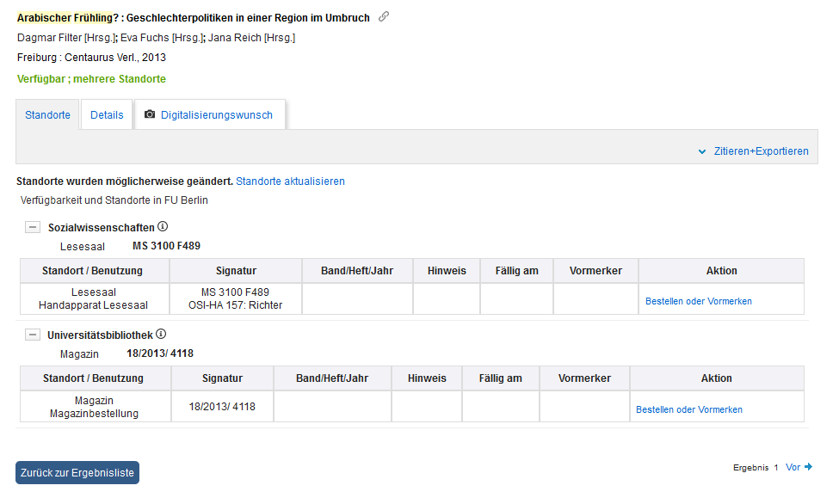Collapse the Universitätsbibliothek location section

[x=33, y=335]
